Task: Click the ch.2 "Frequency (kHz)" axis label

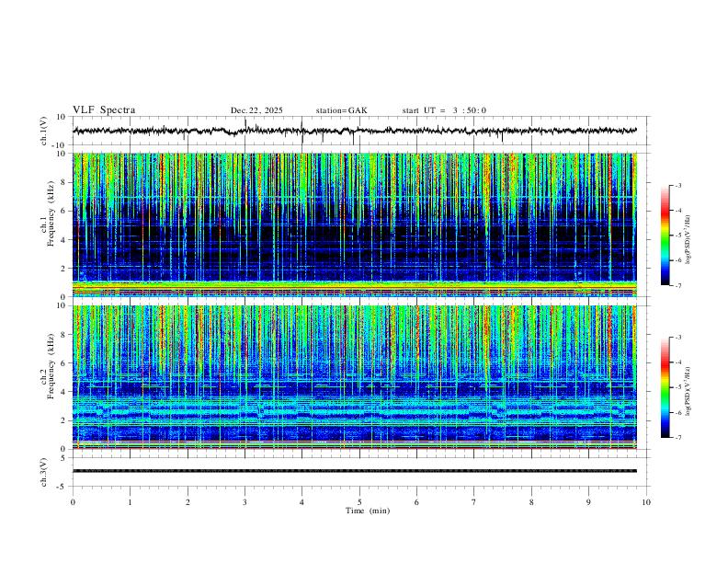Action: click(x=51, y=366)
